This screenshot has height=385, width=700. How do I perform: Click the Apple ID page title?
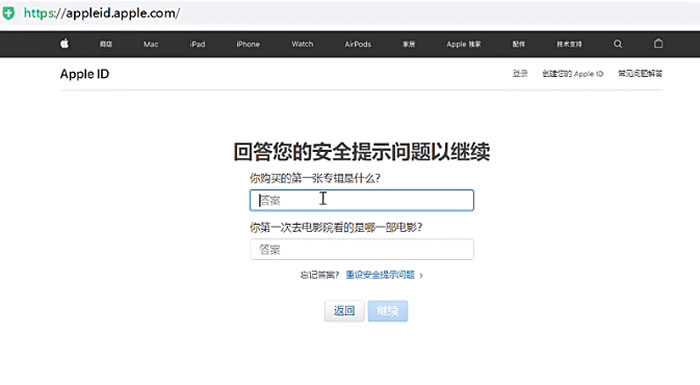tap(84, 74)
